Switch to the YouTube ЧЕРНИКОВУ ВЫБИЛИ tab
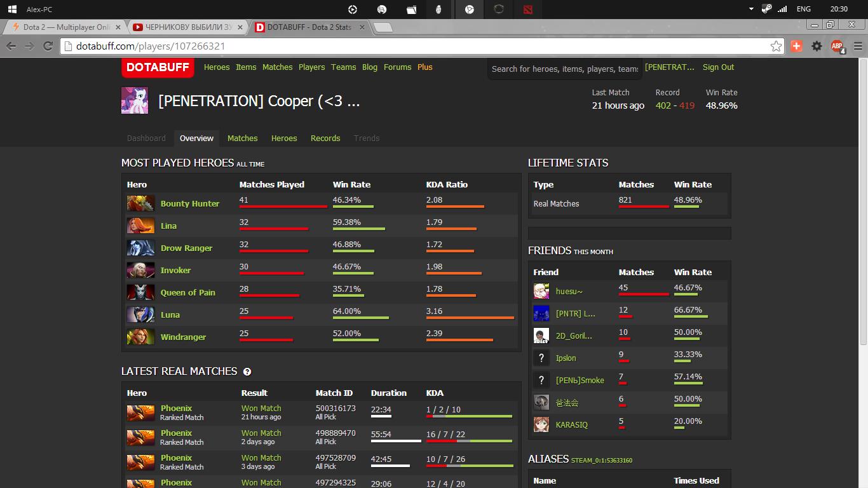Image resolution: width=868 pixels, height=488 pixels. point(188,27)
